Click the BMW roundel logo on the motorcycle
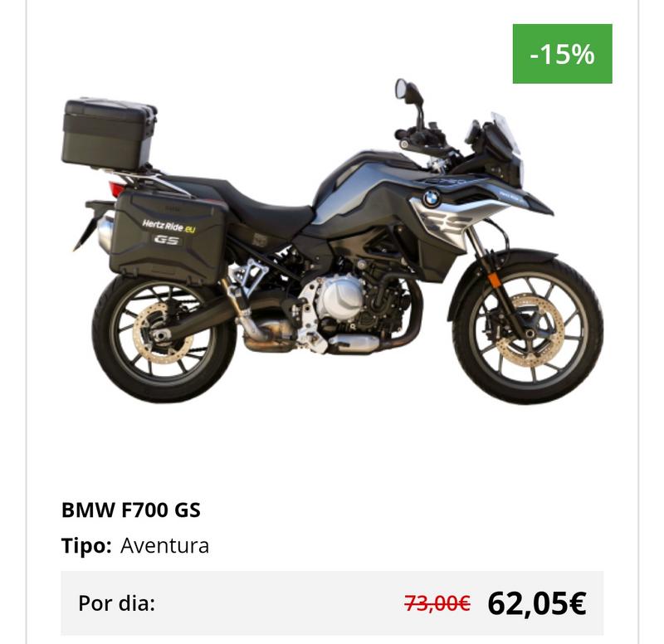This screenshot has width=664, height=644. [x=432, y=198]
